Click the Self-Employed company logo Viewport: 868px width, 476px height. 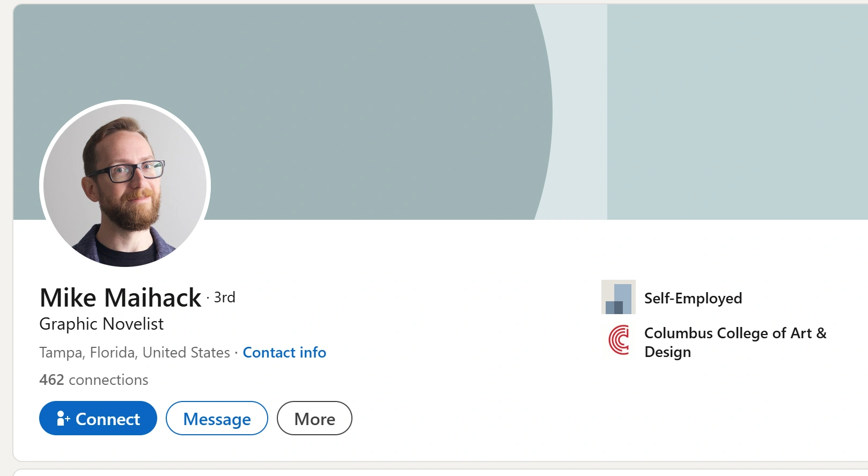(618, 297)
